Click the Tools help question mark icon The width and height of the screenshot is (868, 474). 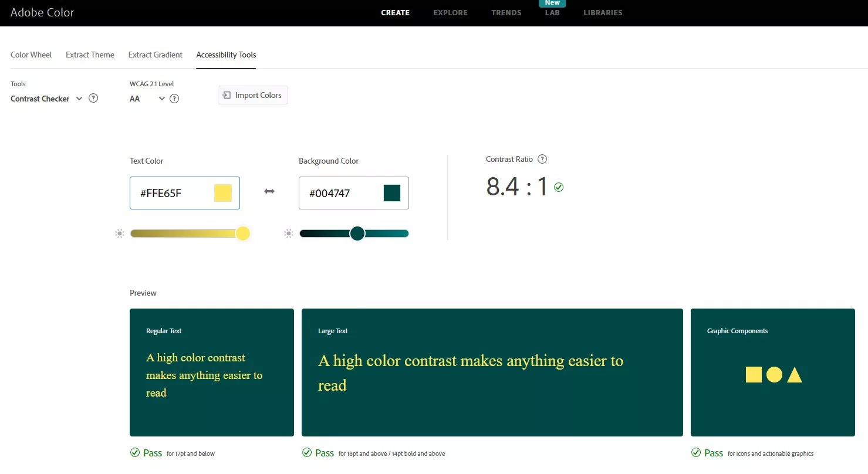point(93,98)
